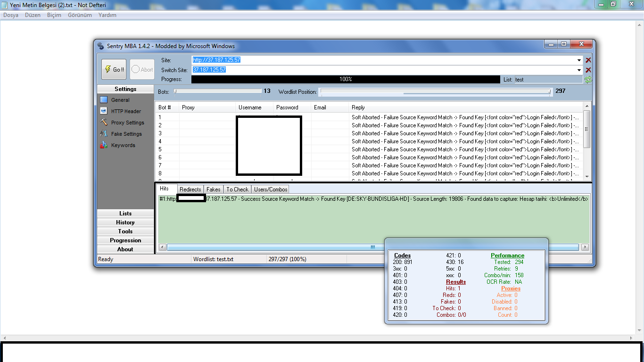Switch to the Users/Combos tab
Image resolution: width=644 pixels, height=362 pixels.
[x=270, y=189]
